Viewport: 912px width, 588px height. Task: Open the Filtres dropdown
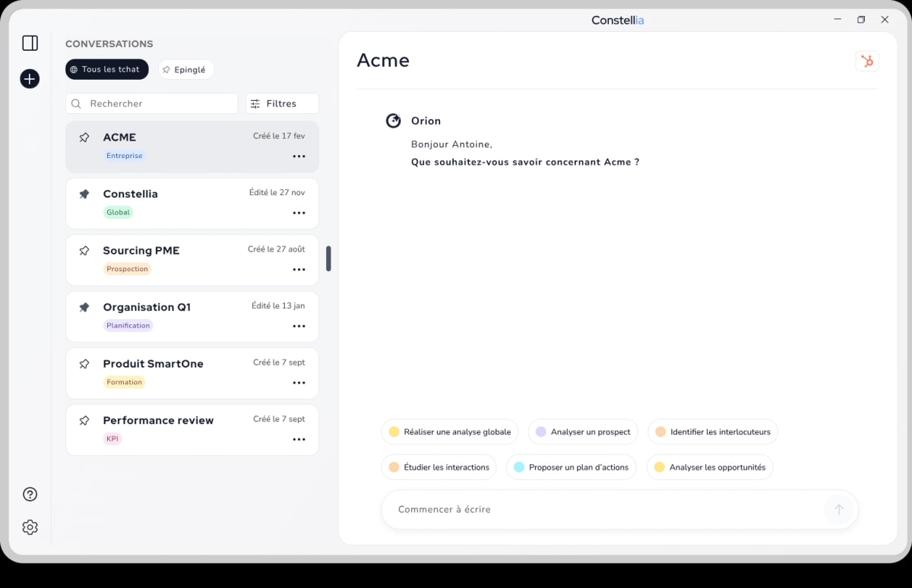click(282, 104)
